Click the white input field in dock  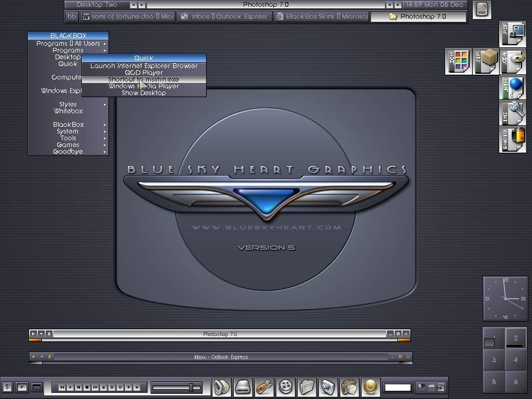click(397, 387)
